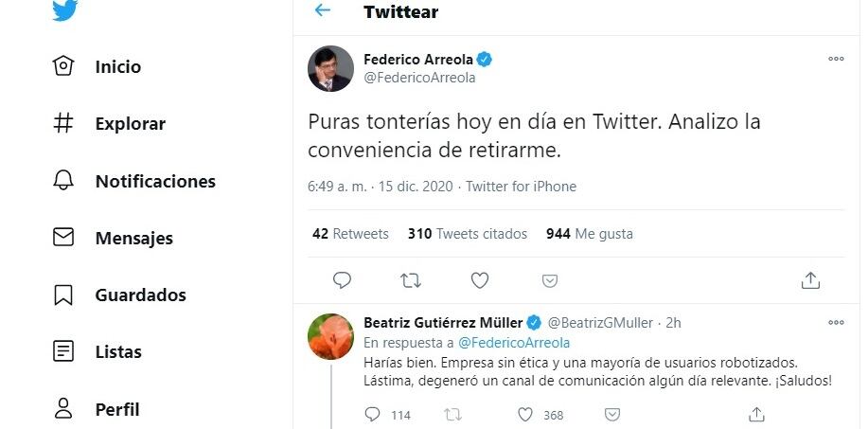Viewport: 868px width, 429px height.
Task: Open Explorar in the sidebar
Action: 130,124
